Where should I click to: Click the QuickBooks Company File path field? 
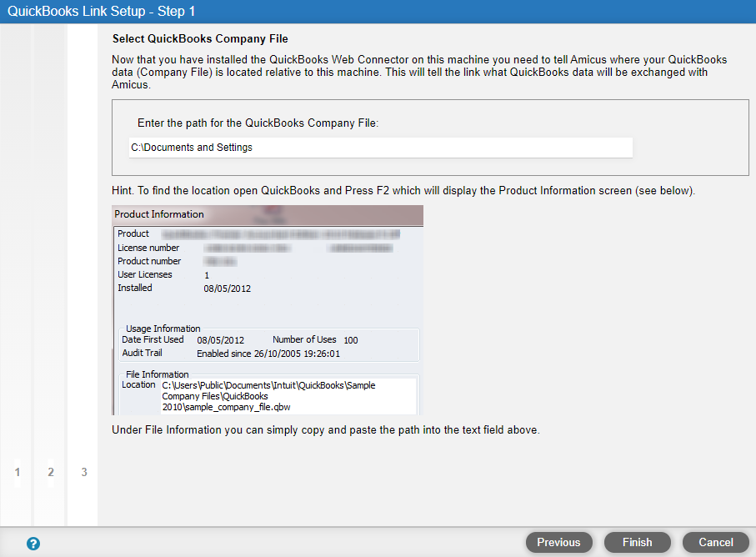tap(381, 148)
